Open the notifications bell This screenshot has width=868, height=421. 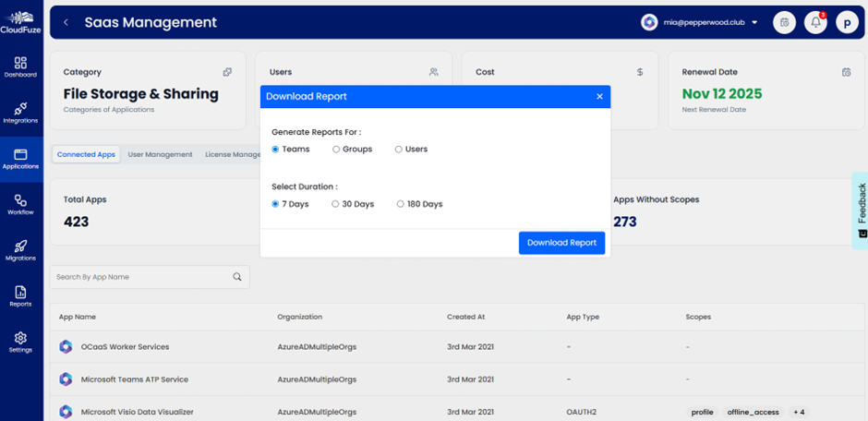point(815,23)
